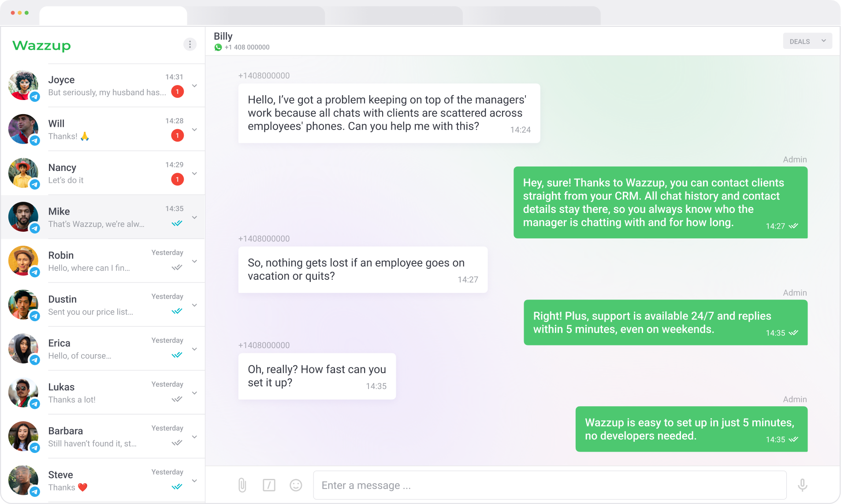Click the microphone voice message icon
Image resolution: width=841 pixels, height=504 pixels.
802,485
